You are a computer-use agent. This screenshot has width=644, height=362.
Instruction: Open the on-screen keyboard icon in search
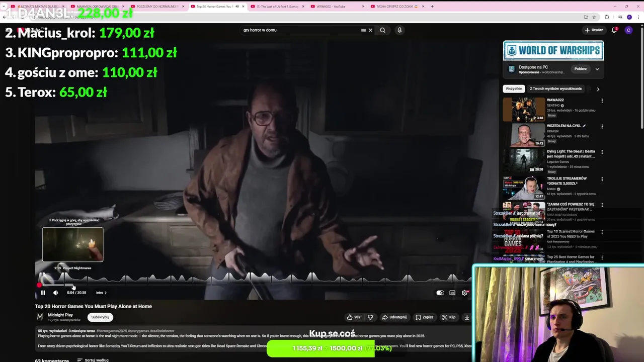click(363, 30)
